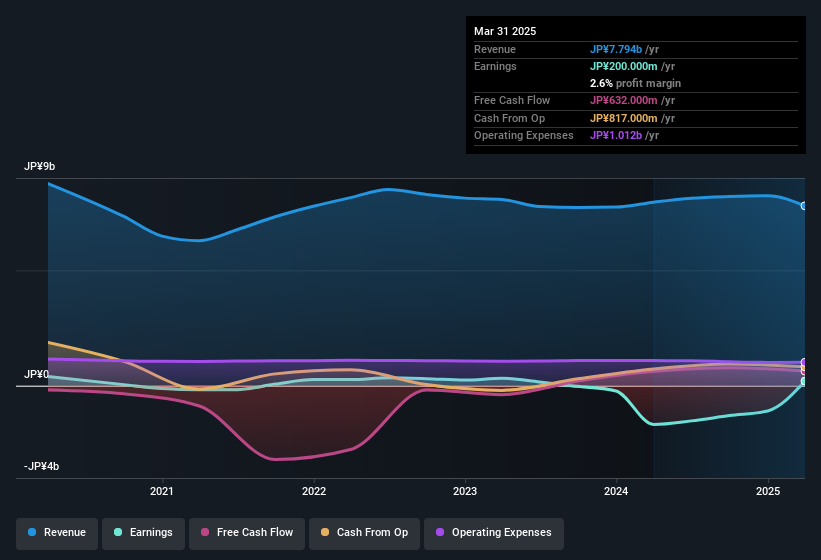Click the JP¥0 y-axis label
The width and height of the screenshot is (821, 560).
coord(36,374)
